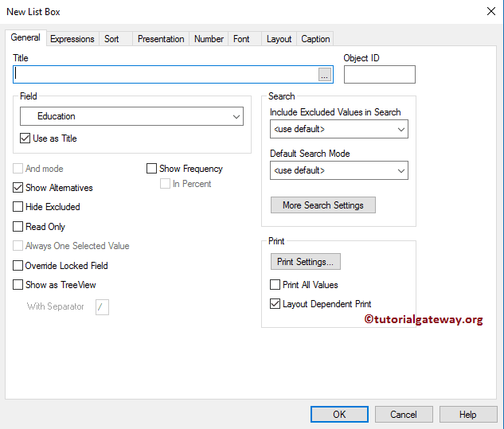Toggle Layout Dependent Print checkbox
The image size is (504, 429).
[275, 304]
